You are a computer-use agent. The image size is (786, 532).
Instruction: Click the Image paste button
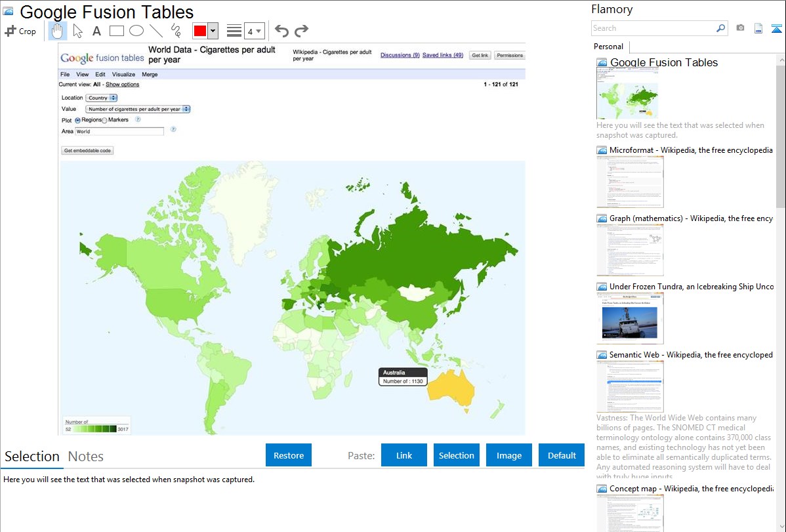click(x=508, y=455)
